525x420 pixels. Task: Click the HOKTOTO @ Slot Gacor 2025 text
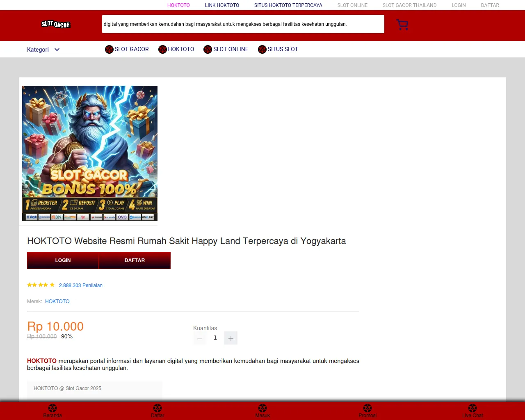coord(67,388)
